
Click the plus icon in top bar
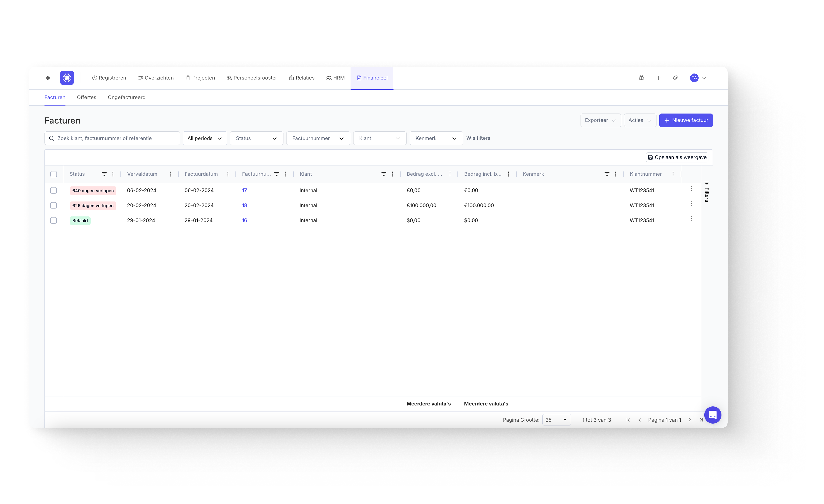pos(658,78)
